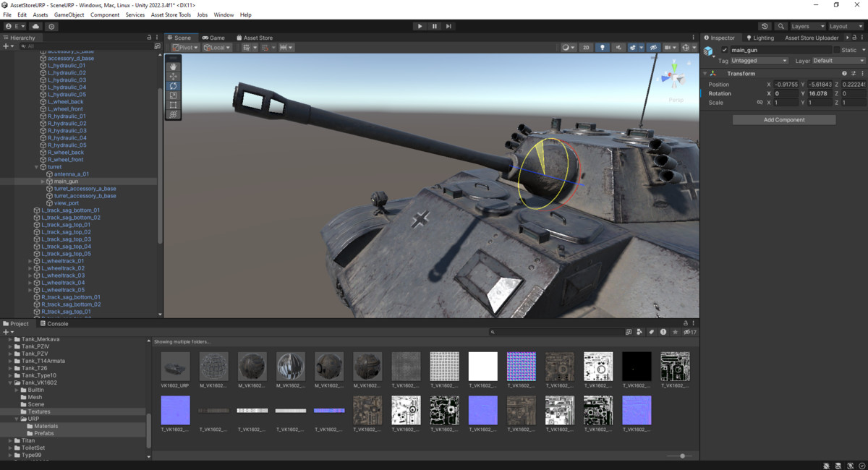The image size is (868, 470).
Task: Activate the Rect Transform tool
Action: 174,104
